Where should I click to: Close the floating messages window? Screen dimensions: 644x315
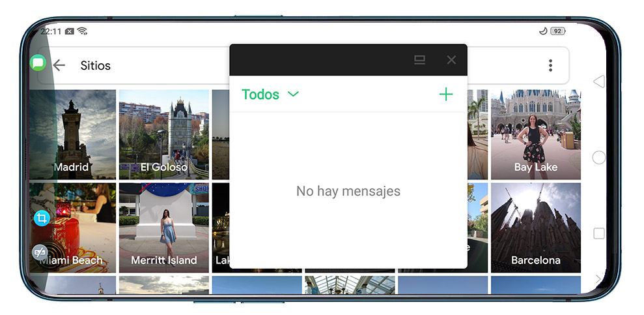[x=451, y=60]
